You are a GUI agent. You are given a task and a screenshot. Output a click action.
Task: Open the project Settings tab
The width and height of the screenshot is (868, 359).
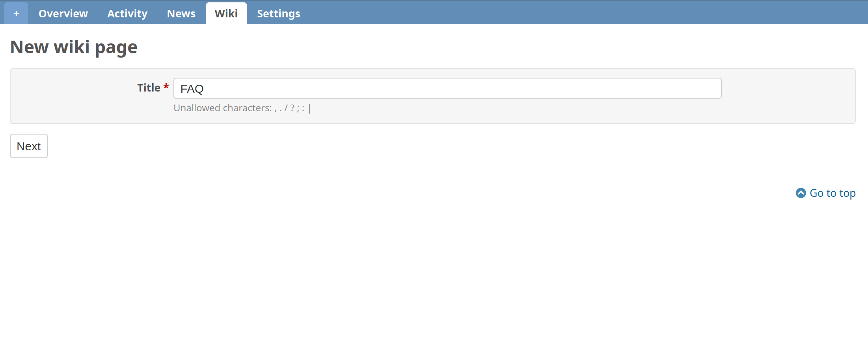click(278, 13)
